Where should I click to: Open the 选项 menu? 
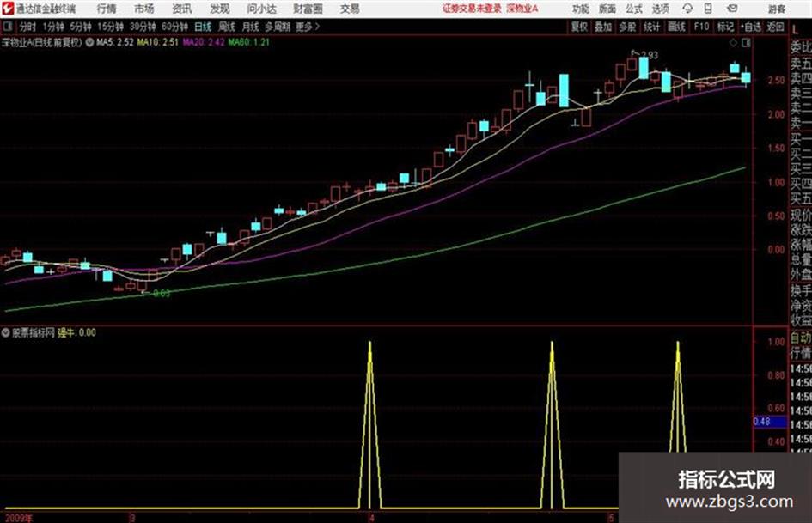tap(661, 9)
